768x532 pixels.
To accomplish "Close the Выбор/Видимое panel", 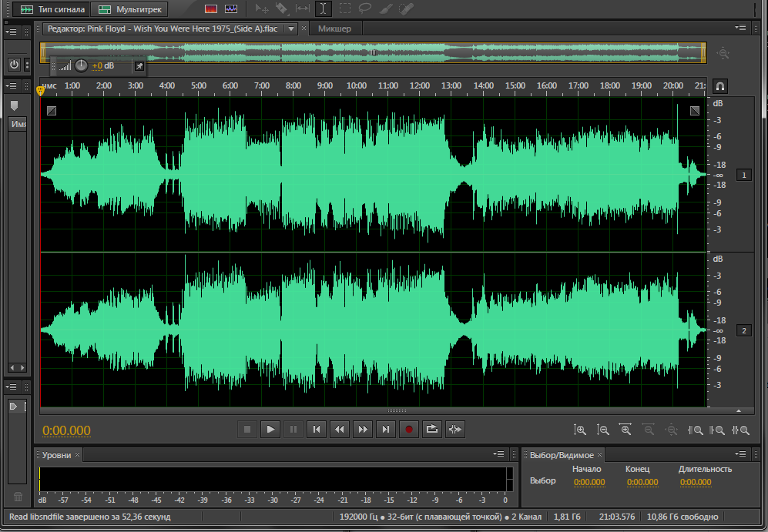I will coord(599,455).
